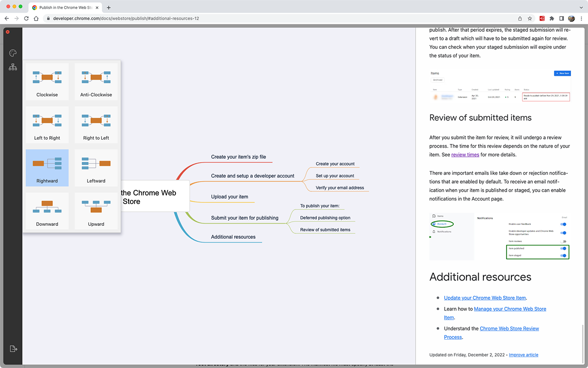This screenshot has width=588, height=368.
Task: Open "Update your Chrome Web Store Item" link
Action: (x=485, y=298)
